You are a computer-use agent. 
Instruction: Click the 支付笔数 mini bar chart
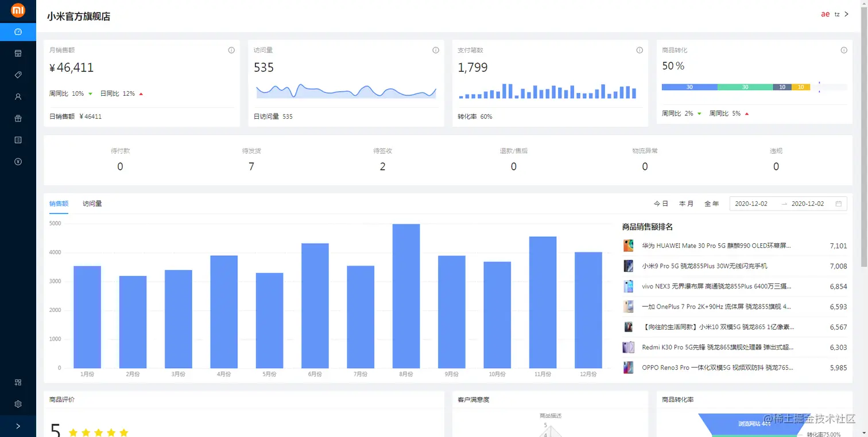[548, 91]
